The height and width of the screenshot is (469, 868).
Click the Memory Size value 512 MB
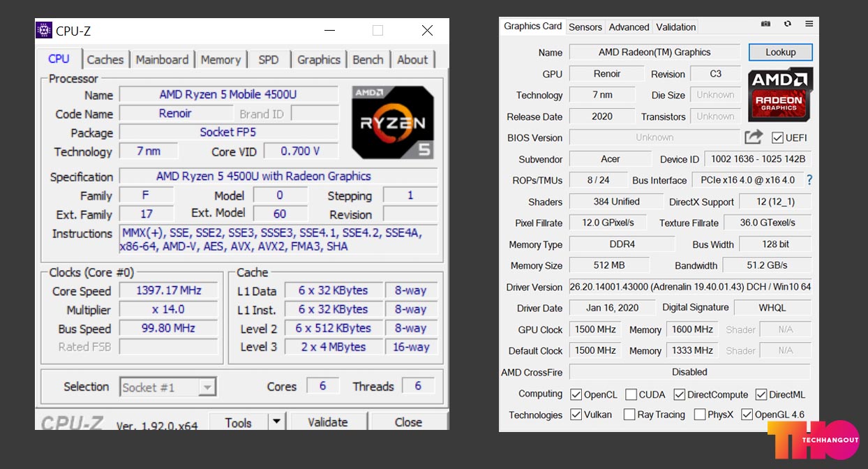(x=609, y=265)
